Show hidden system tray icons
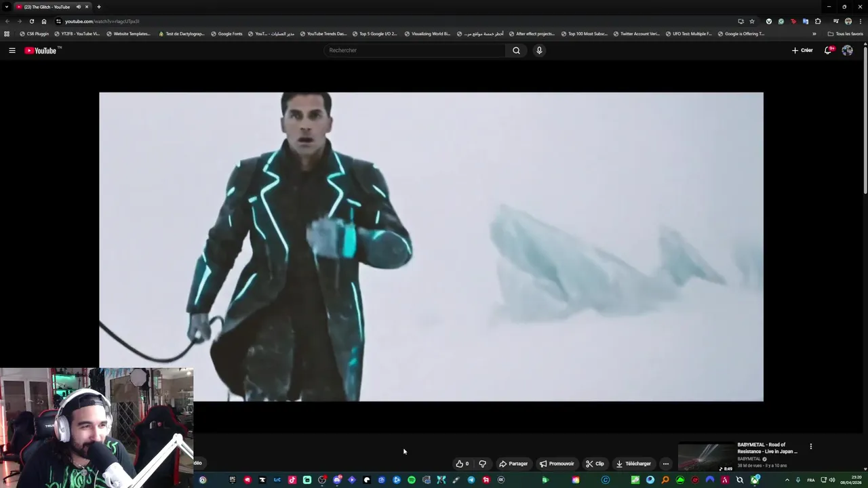This screenshot has width=868, height=488. tap(787, 480)
